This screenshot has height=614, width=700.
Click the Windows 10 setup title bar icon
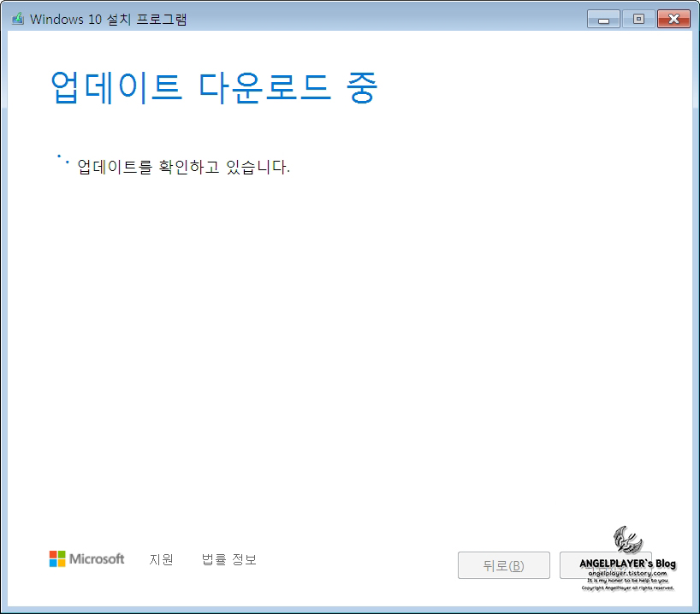pos(17,19)
